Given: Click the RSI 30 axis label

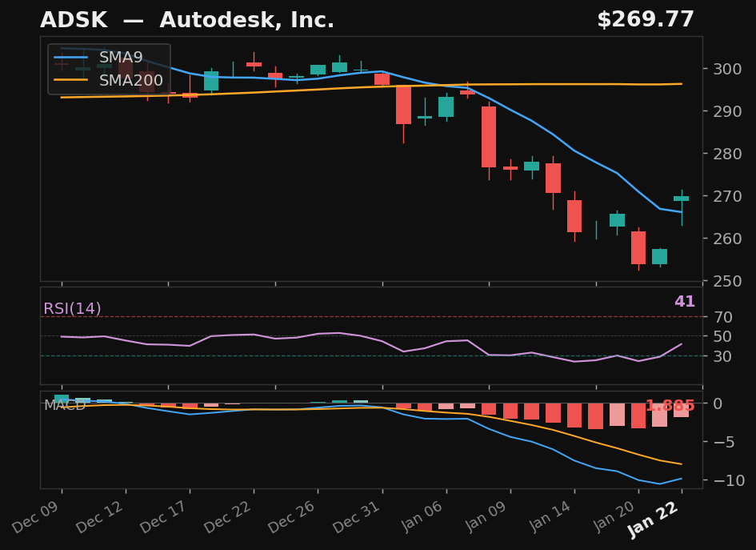Looking at the screenshot, I should 723,356.
